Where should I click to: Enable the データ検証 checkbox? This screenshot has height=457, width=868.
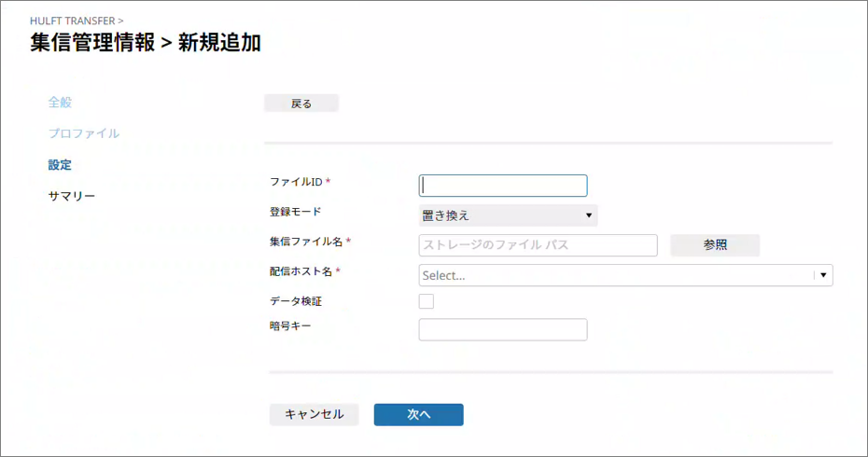pos(427,301)
